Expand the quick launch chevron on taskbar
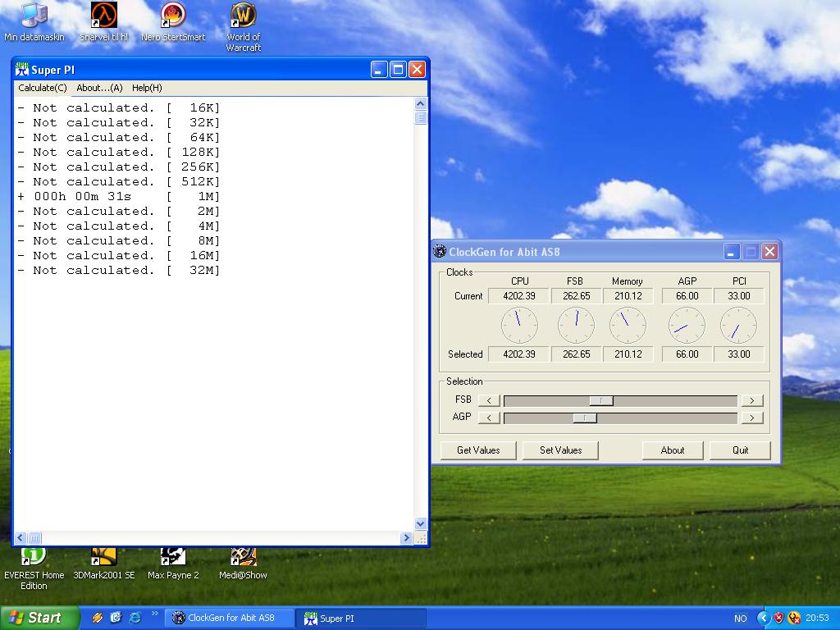The height and width of the screenshot is (630, 840). [155, 614]
